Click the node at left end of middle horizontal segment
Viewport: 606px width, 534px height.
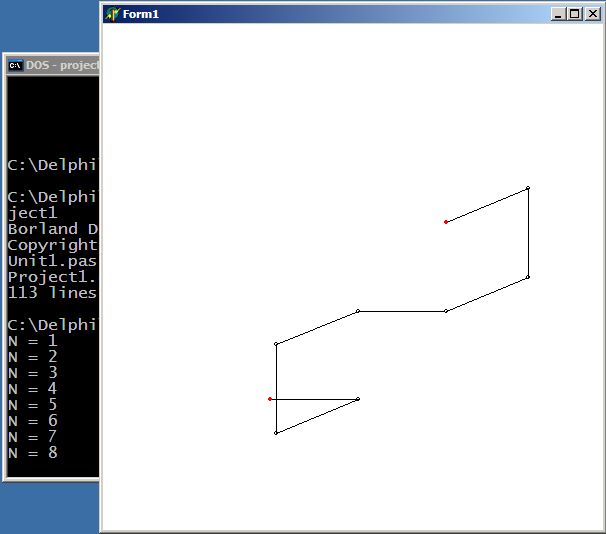[358, 311]
